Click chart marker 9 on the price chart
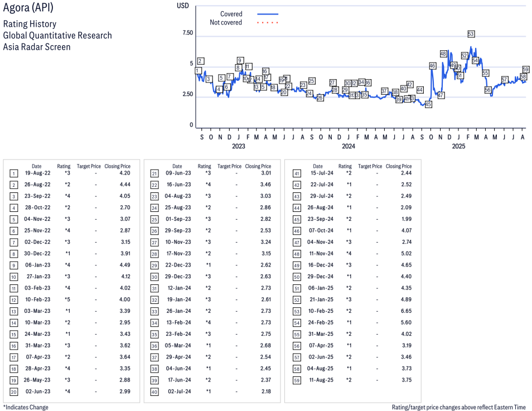532x411 pixels. click(x=240, y=60)
